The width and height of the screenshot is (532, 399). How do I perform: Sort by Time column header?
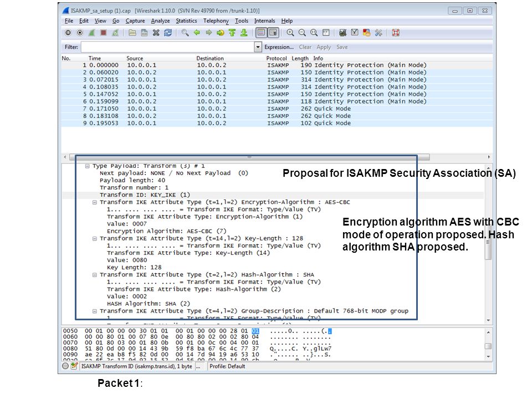95,58
